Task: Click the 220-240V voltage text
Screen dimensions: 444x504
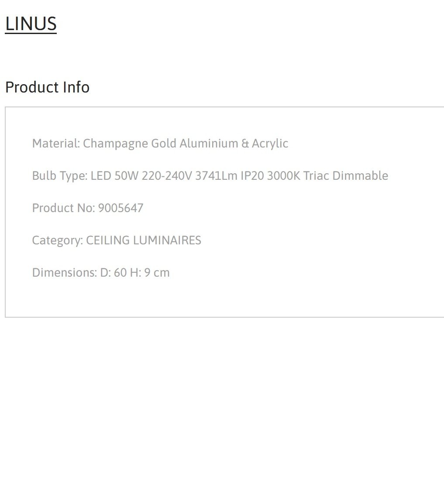Action: (167, 176)
